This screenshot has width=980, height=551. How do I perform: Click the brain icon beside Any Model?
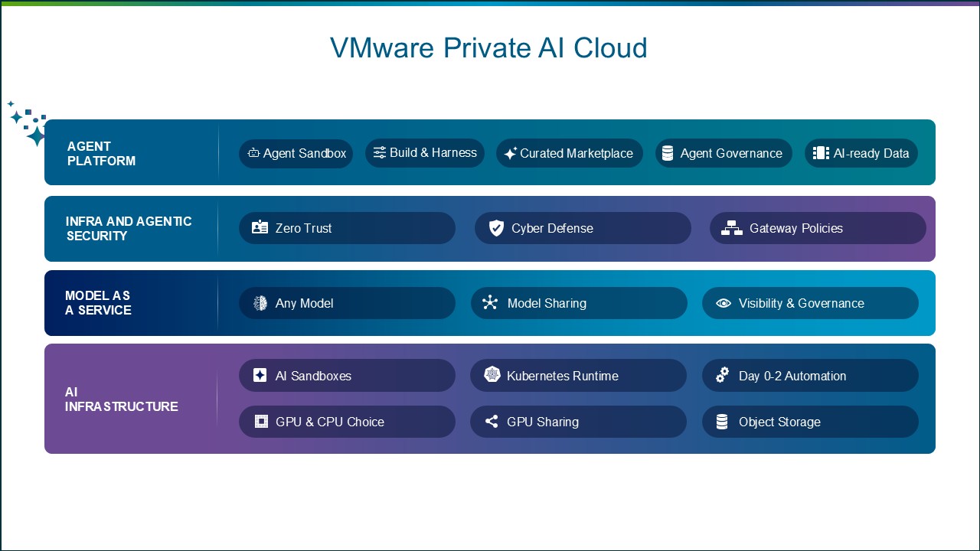pos(260,303)
